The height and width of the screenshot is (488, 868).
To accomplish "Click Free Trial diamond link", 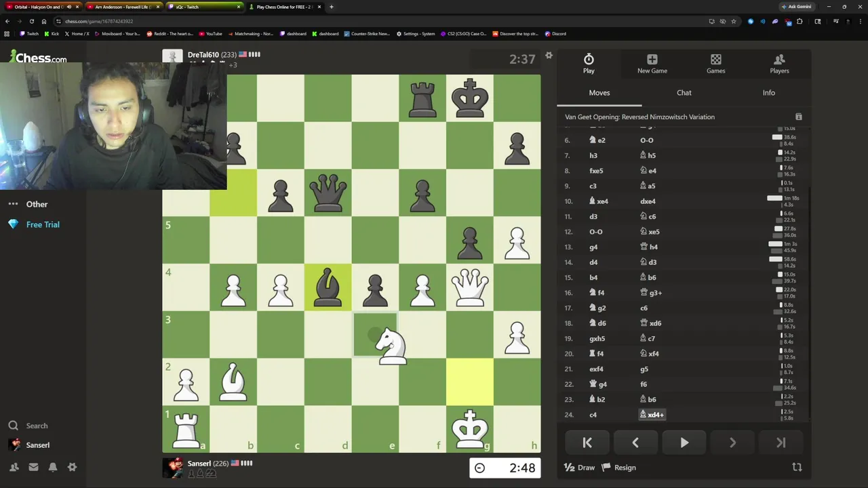I will (34, 224).
